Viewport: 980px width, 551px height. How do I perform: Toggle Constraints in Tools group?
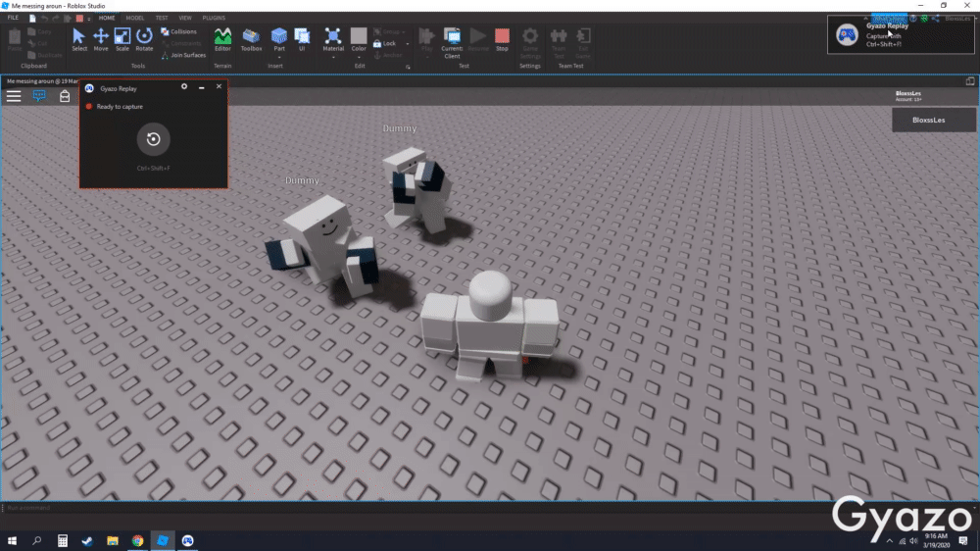coord(181,43)
